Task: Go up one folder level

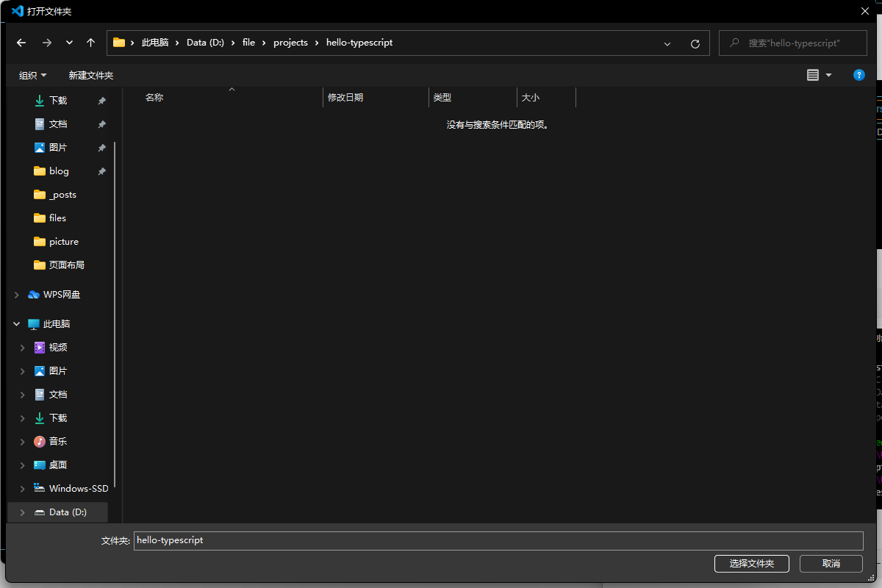Action: [90, 43]
